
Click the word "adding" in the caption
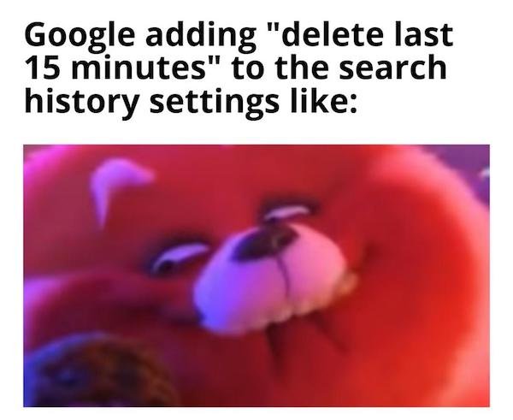(201, 35)
